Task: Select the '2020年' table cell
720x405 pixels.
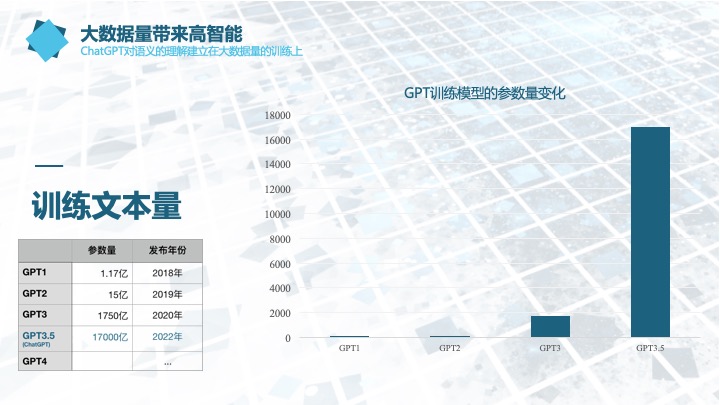Action: point(168,315)
